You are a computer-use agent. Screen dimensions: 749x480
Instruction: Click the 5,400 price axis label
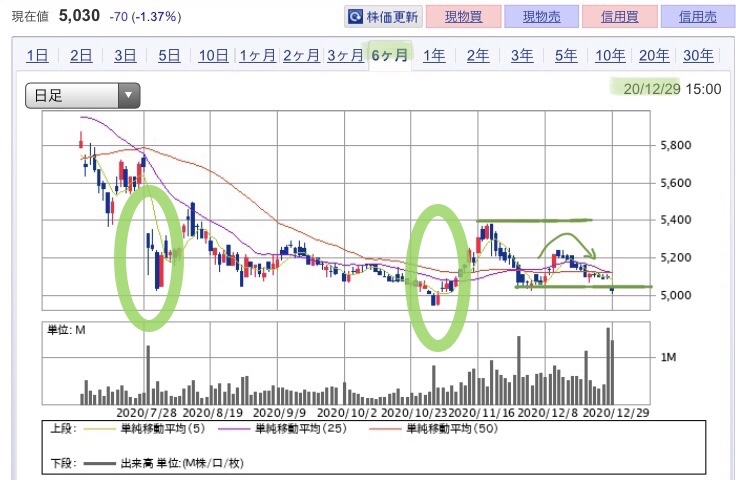click(675, 220)
